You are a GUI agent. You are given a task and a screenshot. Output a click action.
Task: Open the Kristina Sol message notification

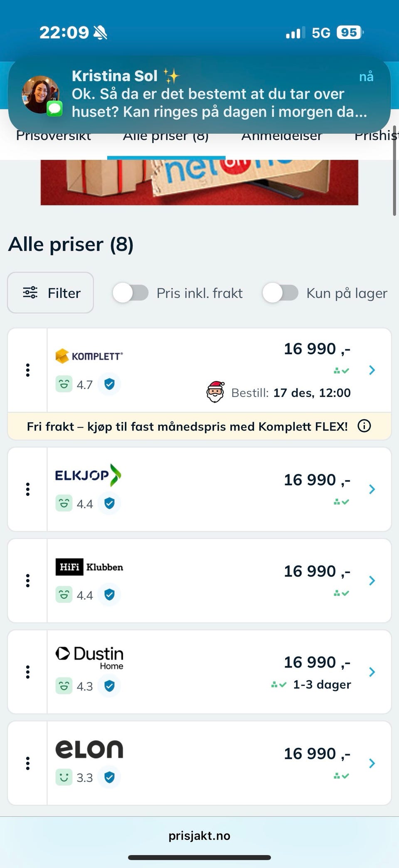pos(199,94)
